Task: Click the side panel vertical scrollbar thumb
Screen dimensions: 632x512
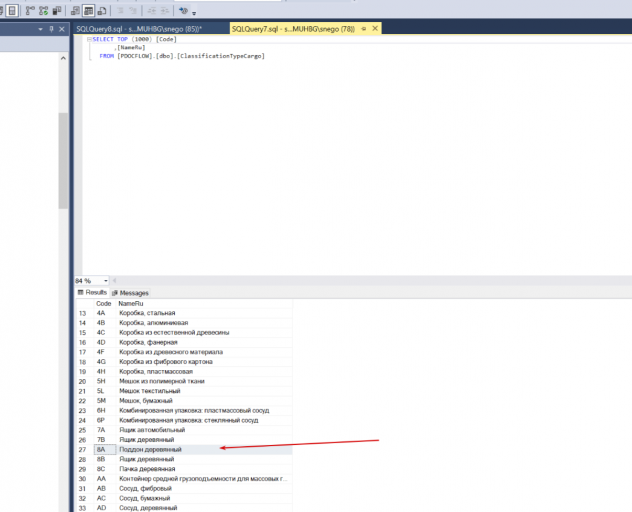Action: pyautogui.click(x=63, y=160)
